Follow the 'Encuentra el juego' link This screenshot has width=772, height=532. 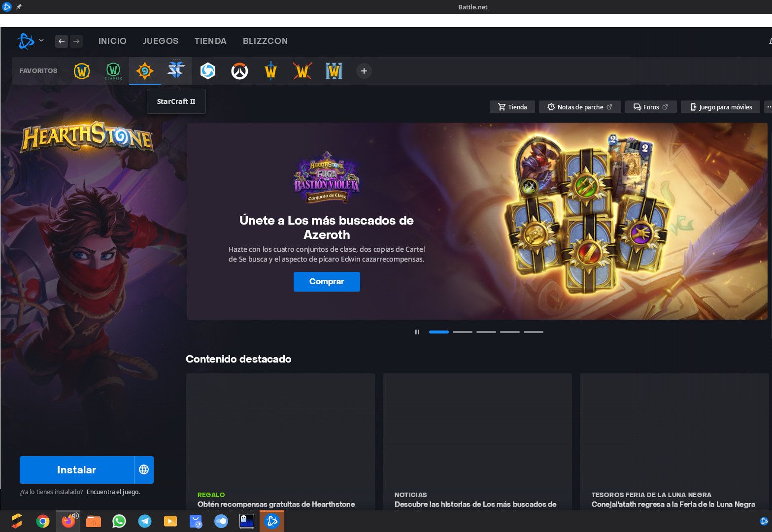pyautogui.click(x=113, y=492)
